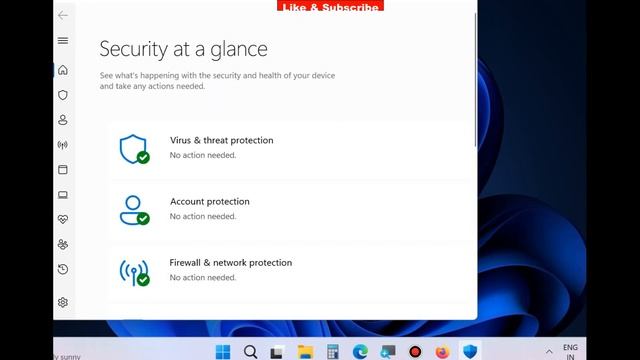Image resolution: width=640 pixels, height=360 pixels.
Task: Select the Home sidebar icon
Action: coord(63,70)
